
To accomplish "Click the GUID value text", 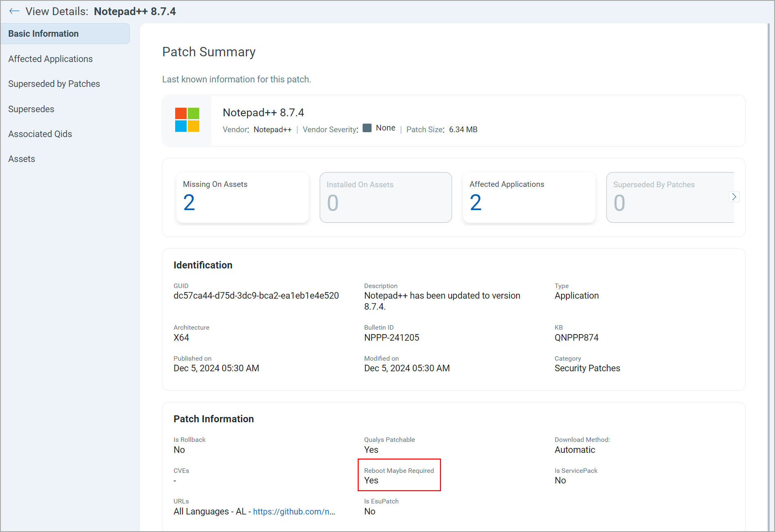I will 256,296.
